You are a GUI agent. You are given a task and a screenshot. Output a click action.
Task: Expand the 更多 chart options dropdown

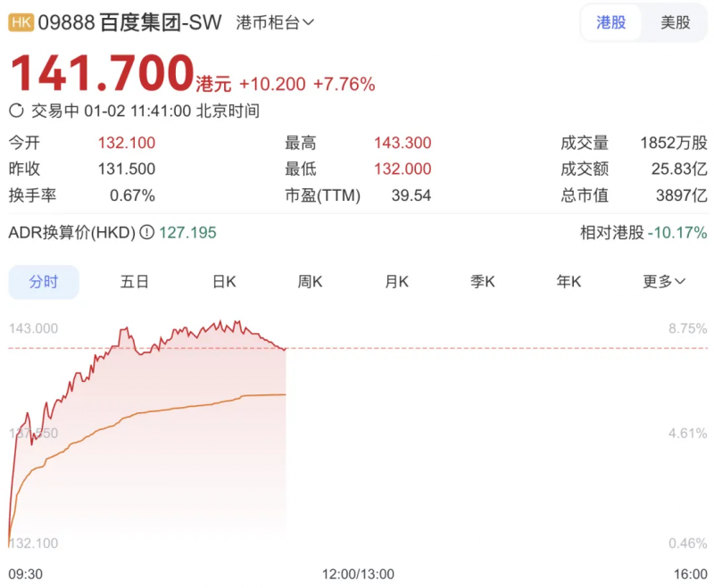(x=664, y=281)
